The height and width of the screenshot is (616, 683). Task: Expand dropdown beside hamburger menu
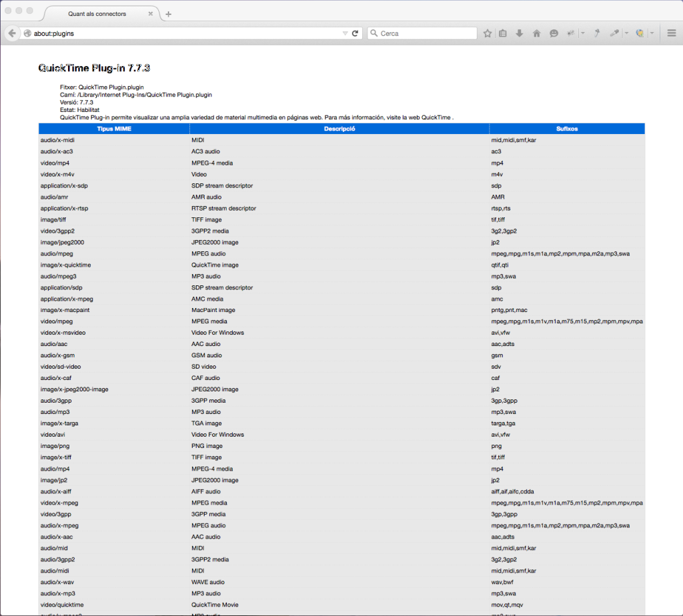(652, 33)
